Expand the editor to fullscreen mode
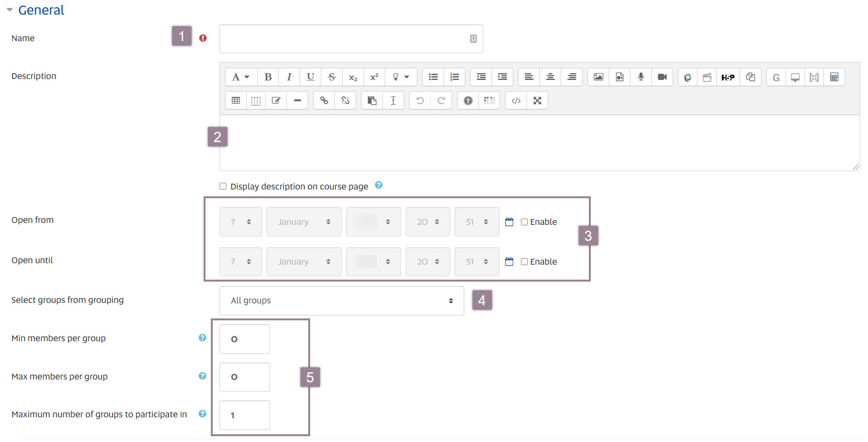The width and height of the screenshot is (868, 442). 537,100
